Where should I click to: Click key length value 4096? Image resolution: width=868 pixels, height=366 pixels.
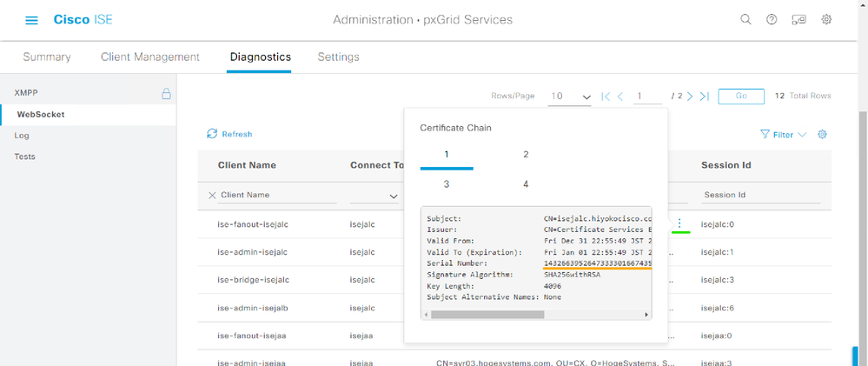553,286
